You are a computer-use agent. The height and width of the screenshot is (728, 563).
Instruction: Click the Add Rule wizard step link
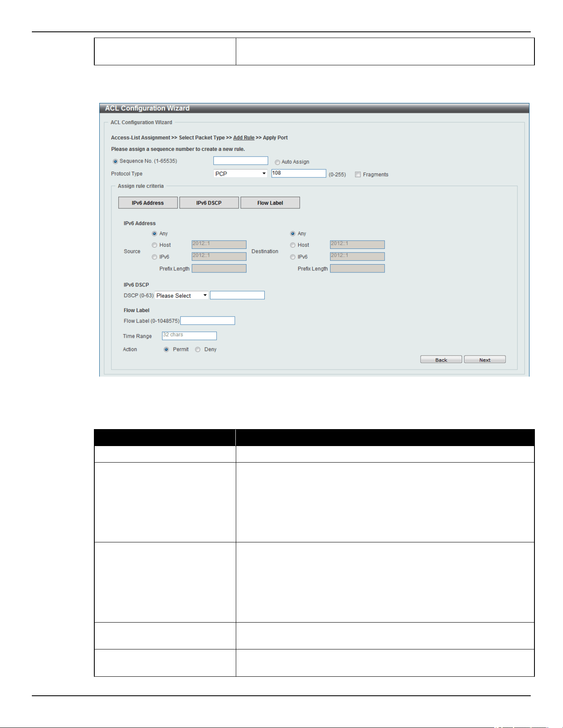[x=244, y=138]
